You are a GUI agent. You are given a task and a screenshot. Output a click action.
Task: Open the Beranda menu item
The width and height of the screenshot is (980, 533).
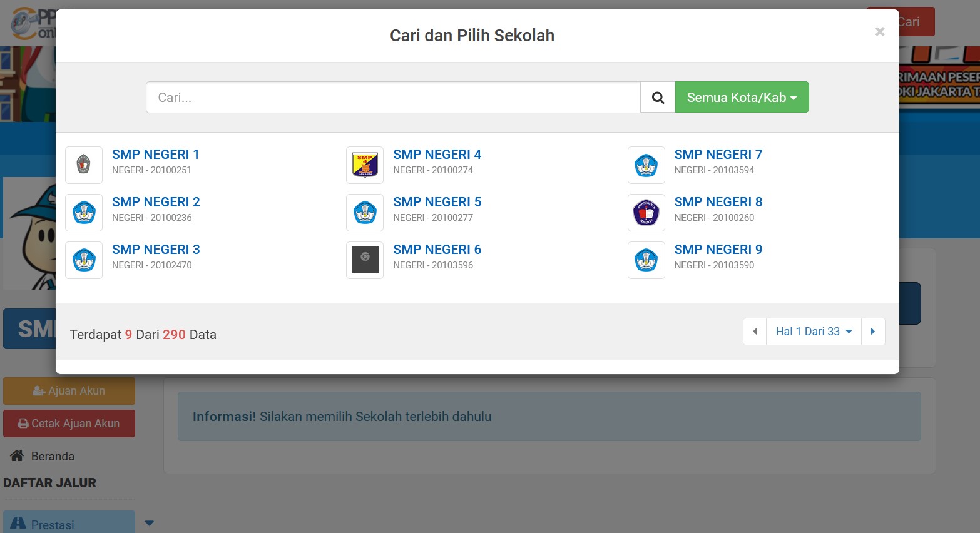tap(53, 457)
